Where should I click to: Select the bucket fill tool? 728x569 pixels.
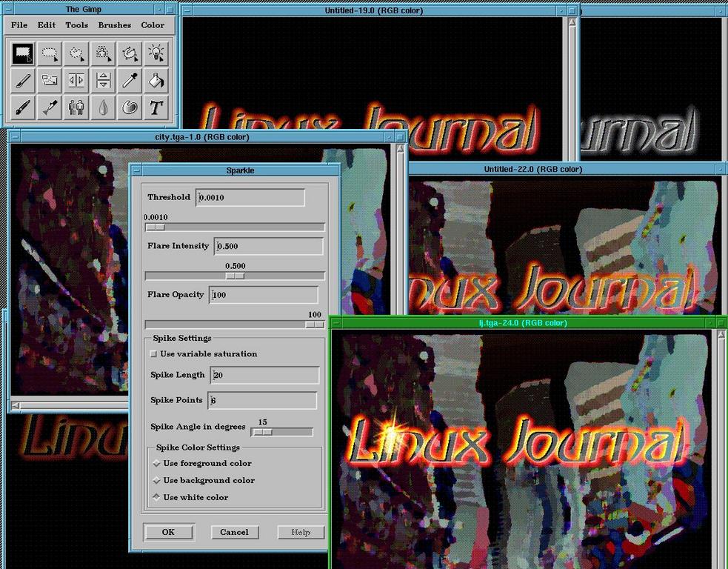point(156,80)
